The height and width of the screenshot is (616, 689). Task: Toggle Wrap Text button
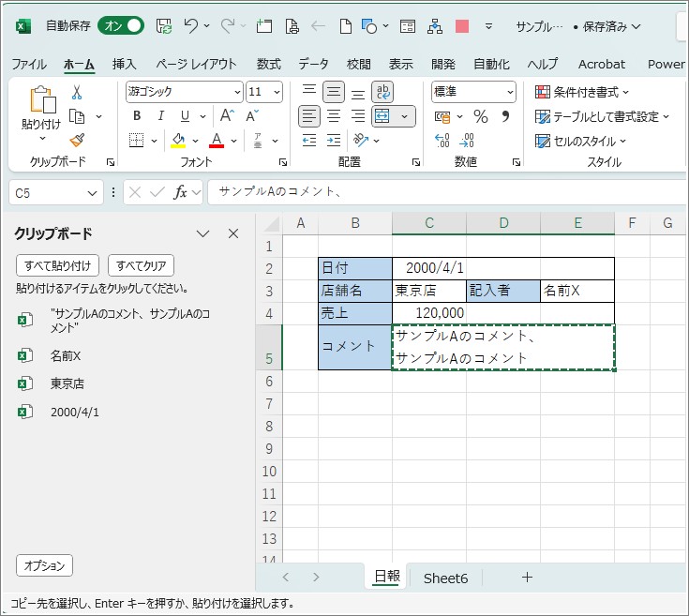click(x=382, y=92)
